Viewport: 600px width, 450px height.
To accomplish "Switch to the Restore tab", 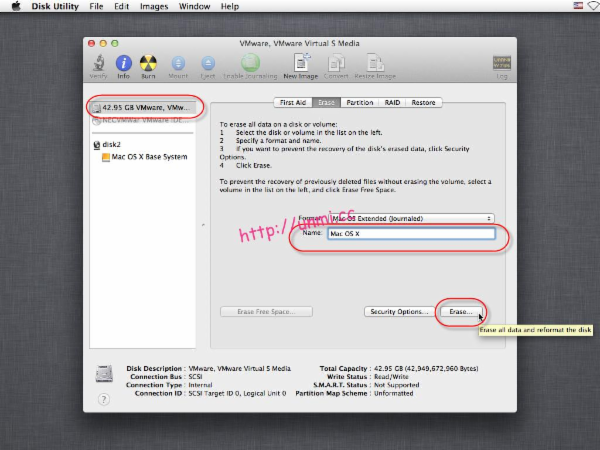I will pos(424,103).
